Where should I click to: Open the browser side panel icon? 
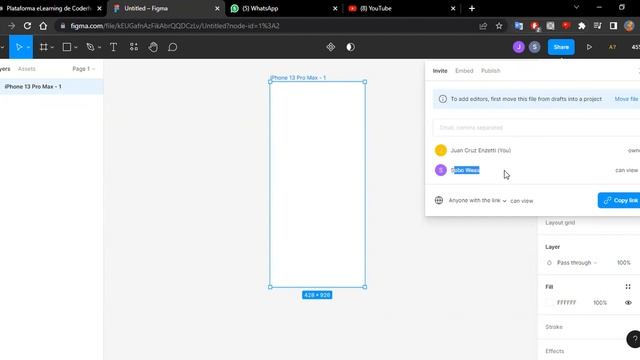(613, 26)
